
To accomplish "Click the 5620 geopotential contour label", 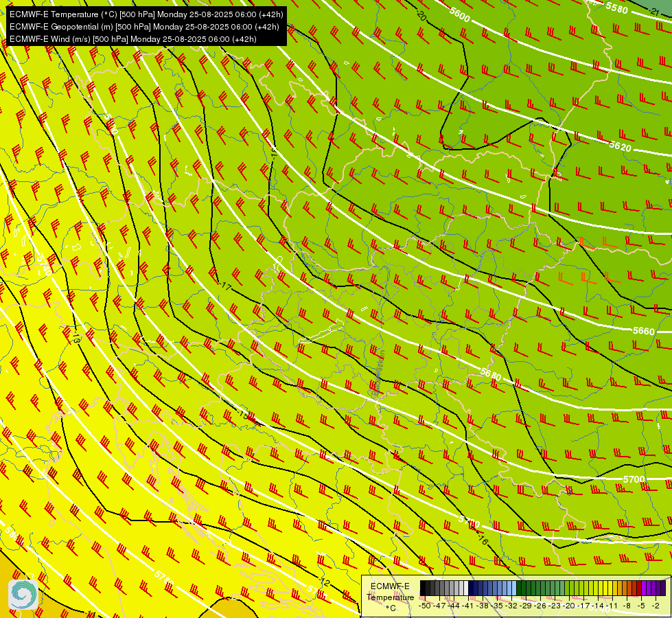I will [620, 146].
